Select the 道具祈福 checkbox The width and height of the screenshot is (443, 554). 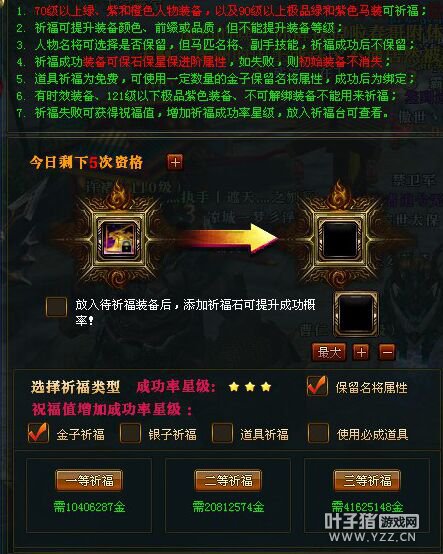222,434
